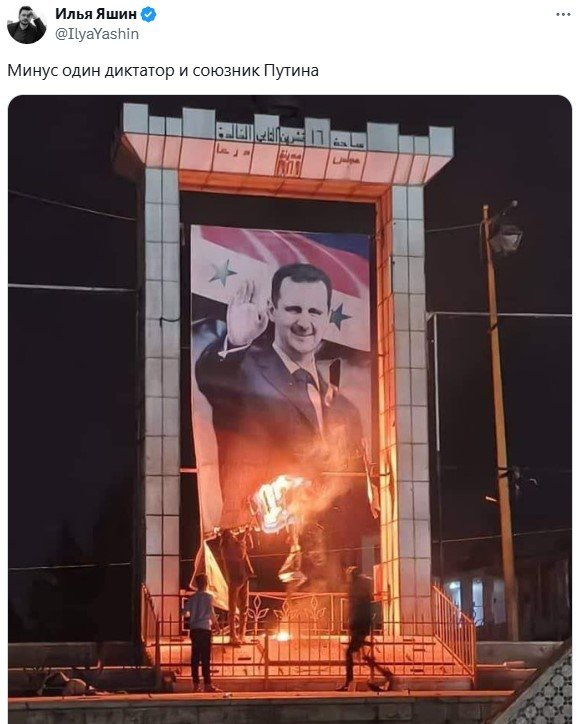This screenshot has height=724, width=578.
Task: Click the Arabic inscription atop the monument
Action: (292, 137)
